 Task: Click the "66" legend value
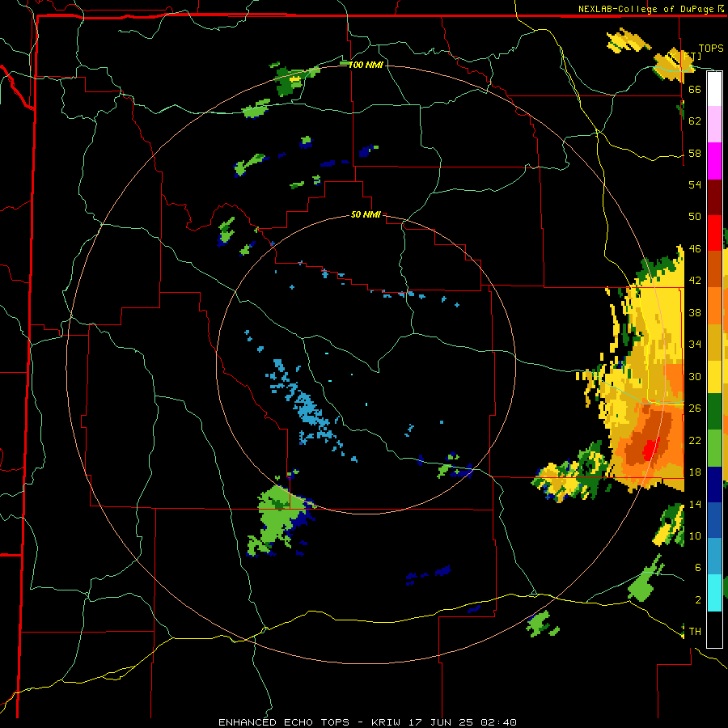coord(695,89)
